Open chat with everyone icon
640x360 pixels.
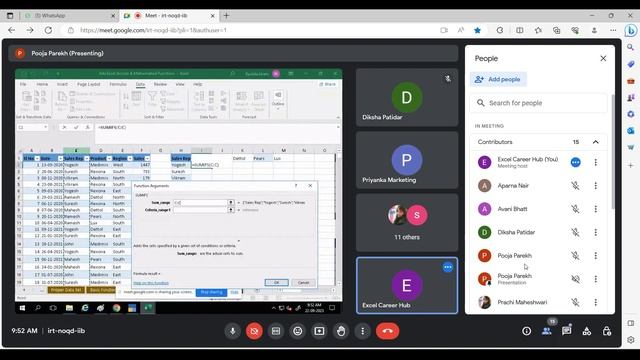coord(567,331)
